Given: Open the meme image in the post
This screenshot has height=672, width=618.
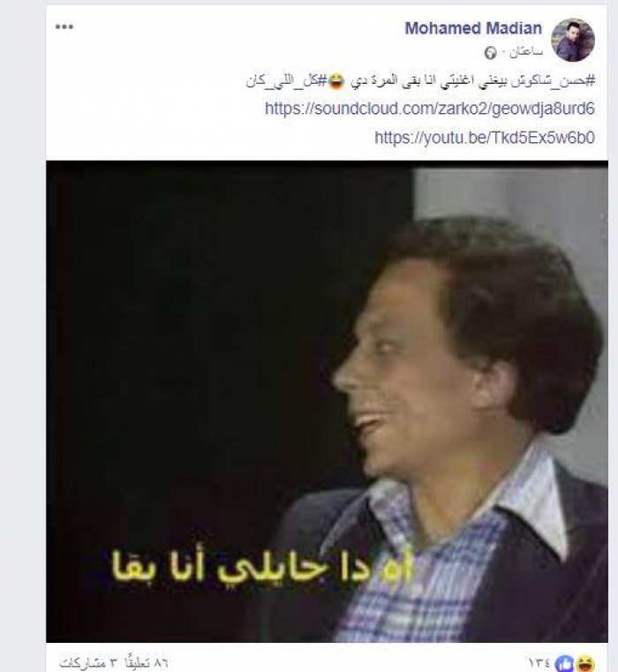Looking at the screenshot, I should pos(327,401).
